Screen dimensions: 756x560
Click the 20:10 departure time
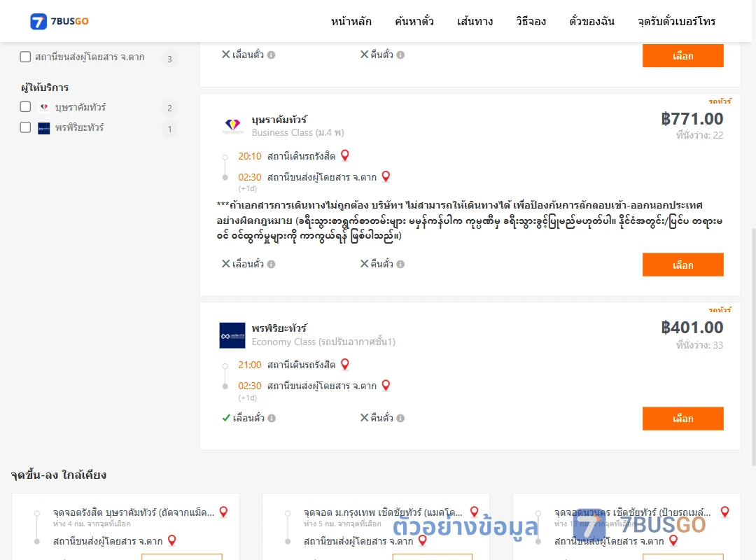(249, 156)
